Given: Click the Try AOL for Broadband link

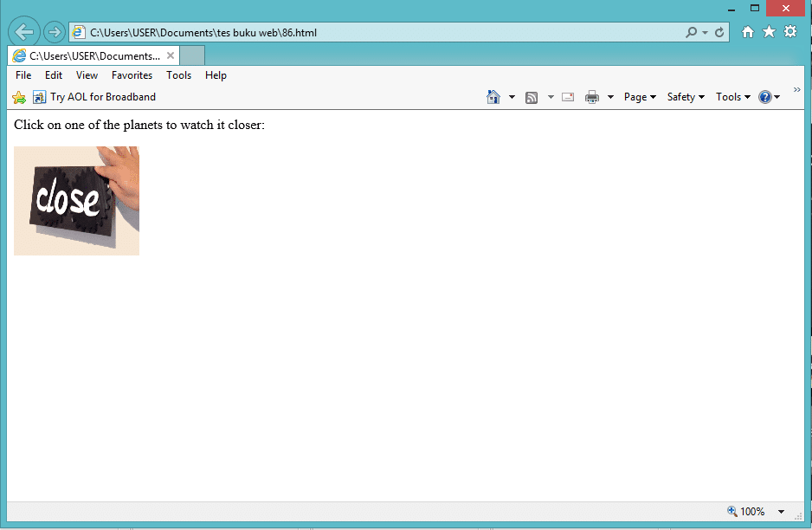Looking at the screenshot, I should (102, 97).
